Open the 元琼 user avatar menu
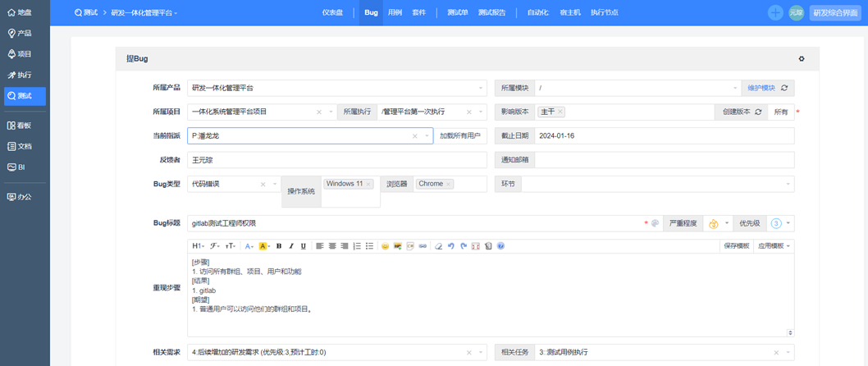This screenshot has width=868, height=366. click(x=797, y=13)
